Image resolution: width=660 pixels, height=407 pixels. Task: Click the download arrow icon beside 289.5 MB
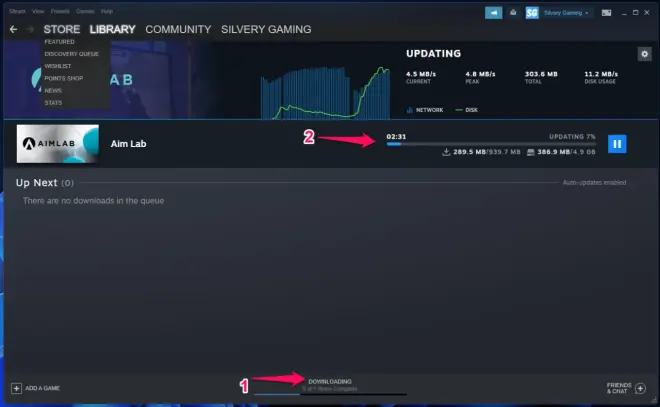(446, 152)
